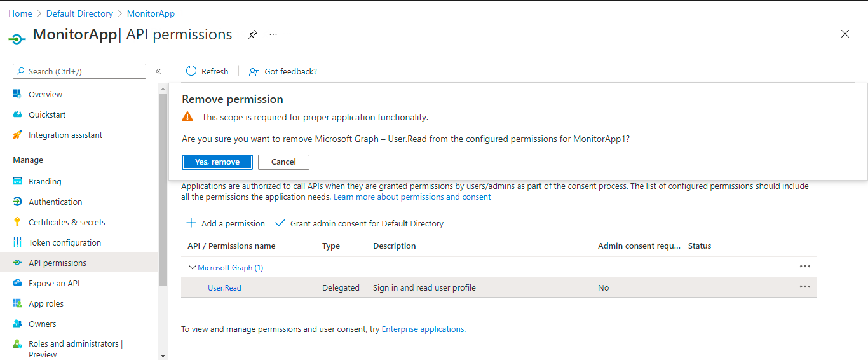Click the sidebar scrollbar up arrow
The width and height of the screenshot is (868, 360).
coord(163,88)
